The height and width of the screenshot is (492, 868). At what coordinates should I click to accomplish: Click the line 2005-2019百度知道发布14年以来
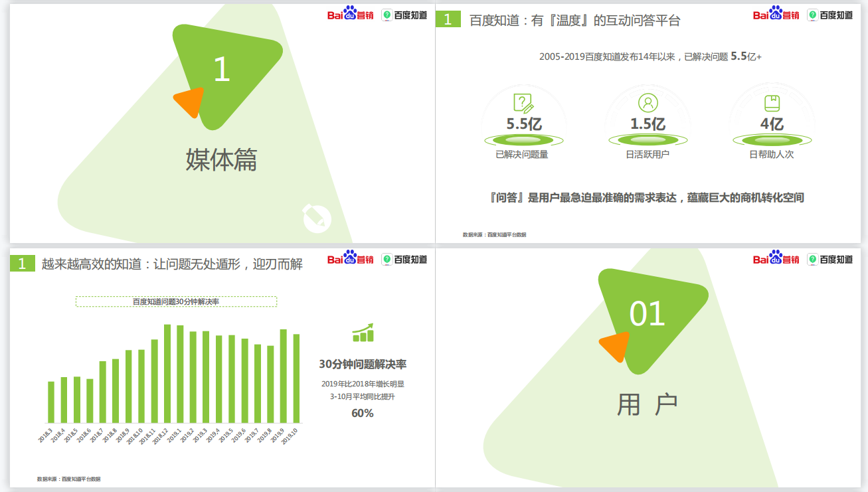650,57
